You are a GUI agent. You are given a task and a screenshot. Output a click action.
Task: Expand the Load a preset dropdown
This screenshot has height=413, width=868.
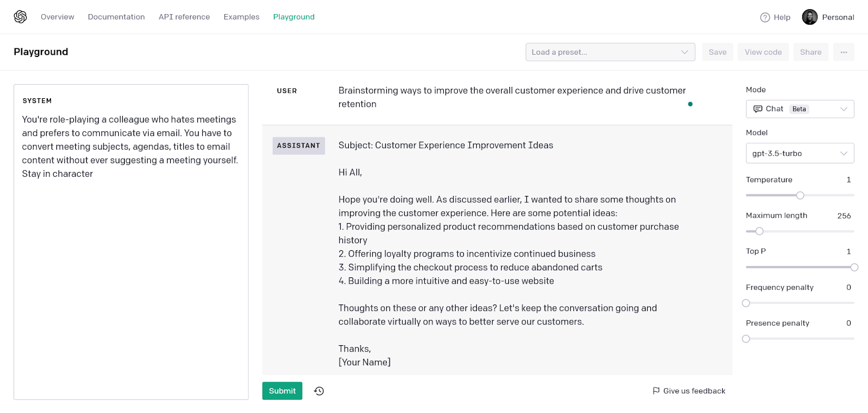click(610, 52)
